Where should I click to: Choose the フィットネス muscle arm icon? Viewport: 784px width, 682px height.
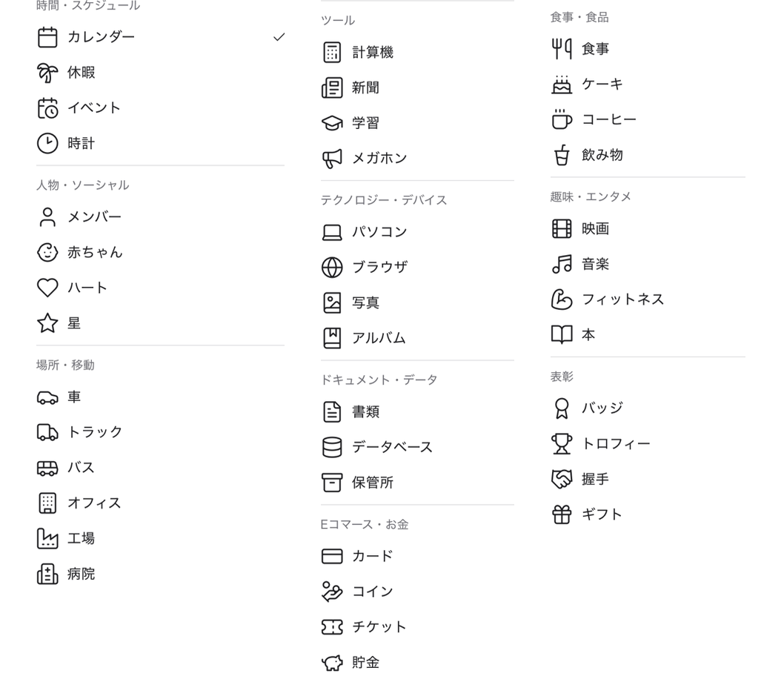pos(562,299)
